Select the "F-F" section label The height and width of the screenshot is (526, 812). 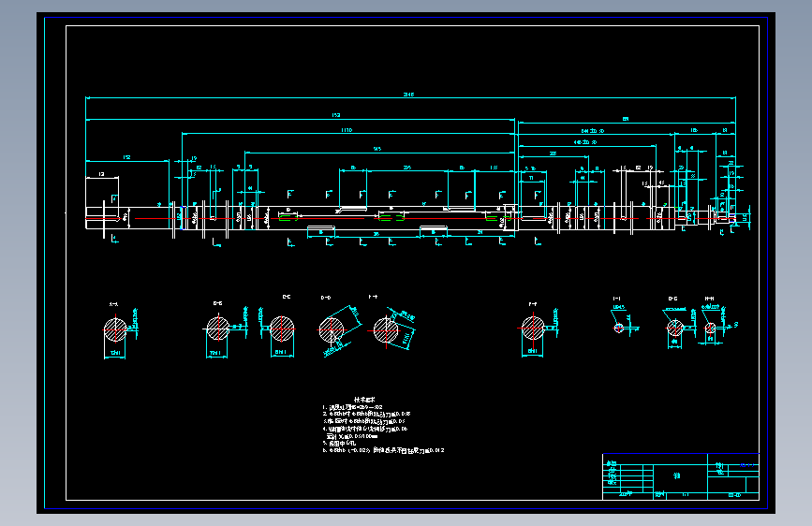coord(532,304)
